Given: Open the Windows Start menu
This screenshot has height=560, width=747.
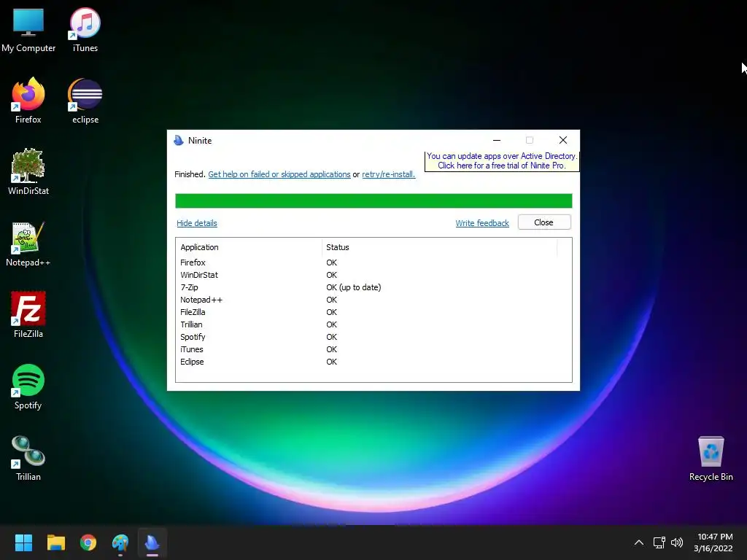Looking at the screenshot, I should click(x=23, y=542).
